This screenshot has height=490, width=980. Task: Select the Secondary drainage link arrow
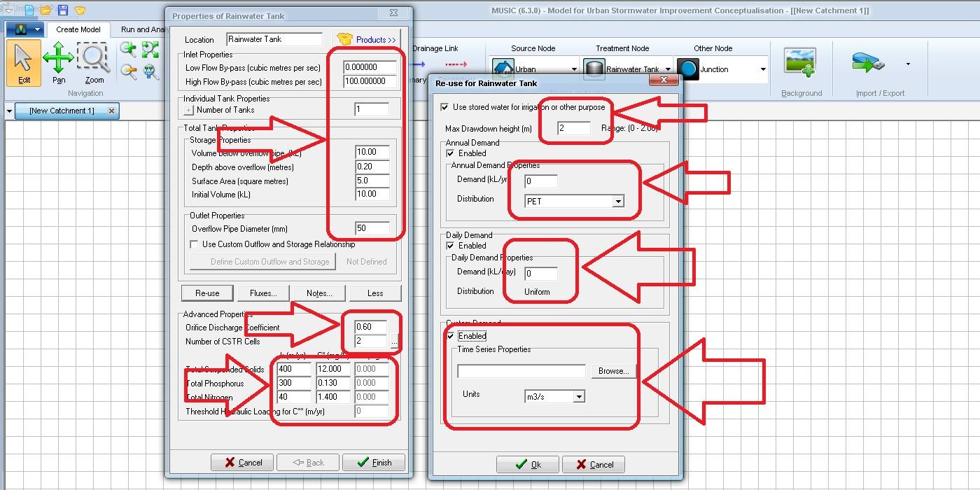click(456, 65)
